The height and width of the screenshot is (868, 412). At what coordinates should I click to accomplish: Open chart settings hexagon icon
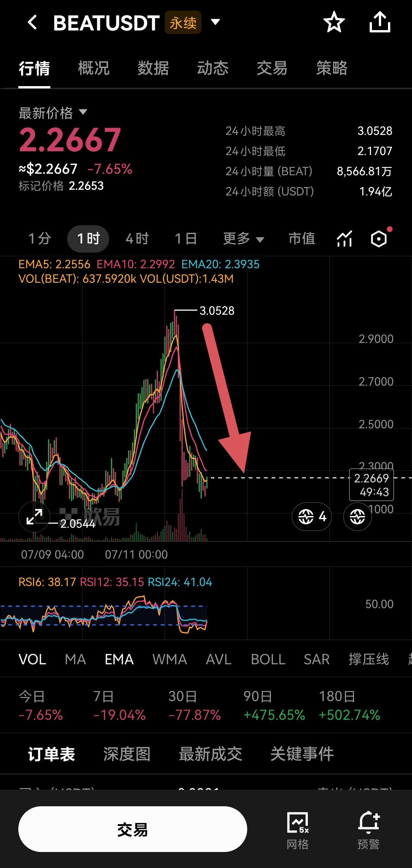379,239
